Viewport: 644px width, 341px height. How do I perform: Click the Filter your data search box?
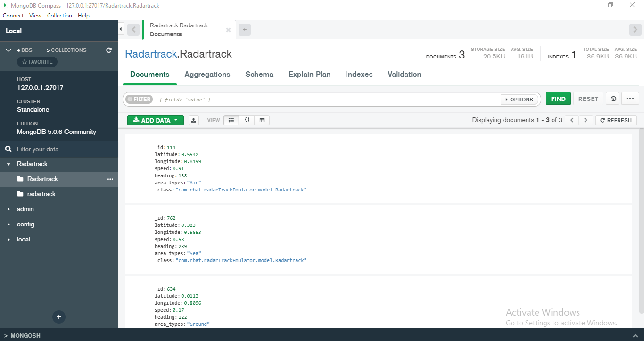[59, 149]
